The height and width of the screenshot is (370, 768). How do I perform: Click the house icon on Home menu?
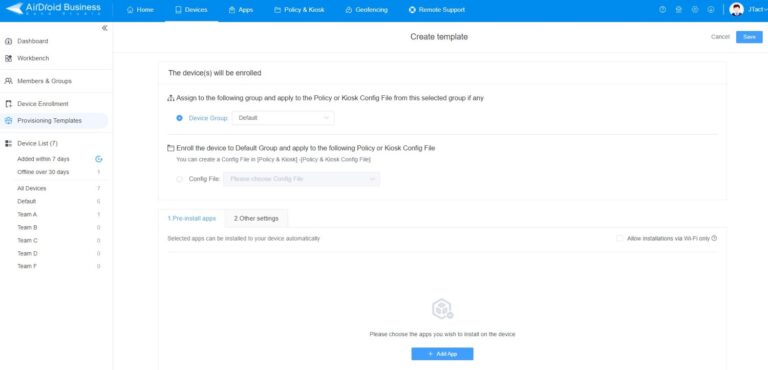point(130,10)
